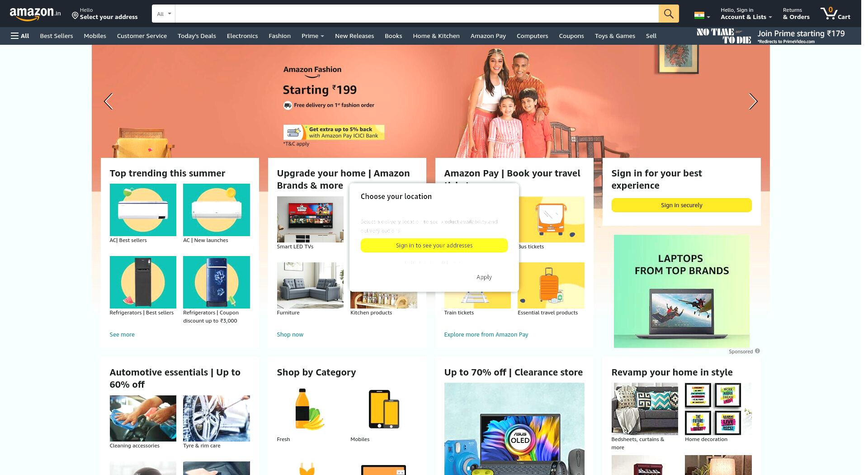The height and width of the screenshot is (475, 868).
Task: Click Sign in to see your addresses
Action: click(434, 245)
